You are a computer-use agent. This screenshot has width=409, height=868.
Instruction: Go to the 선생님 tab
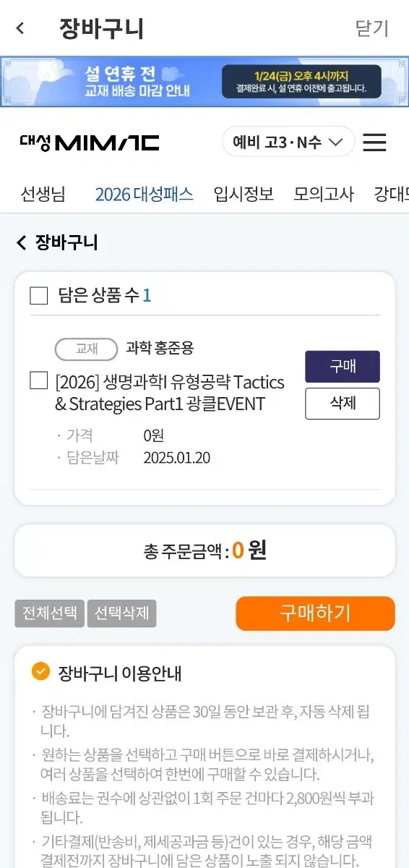click(x=43, y=194)
